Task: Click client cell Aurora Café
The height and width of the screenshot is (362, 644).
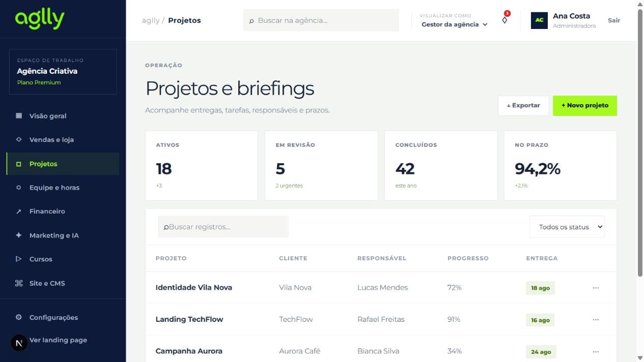Action: pyautogui.click(x=300, y=351)
